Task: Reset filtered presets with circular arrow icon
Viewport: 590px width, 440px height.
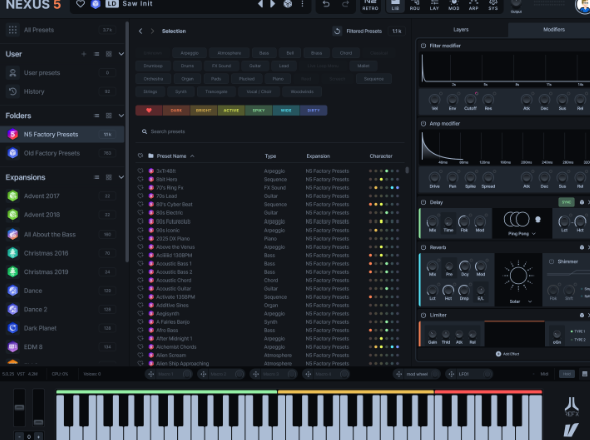Action: coord(337,31)
